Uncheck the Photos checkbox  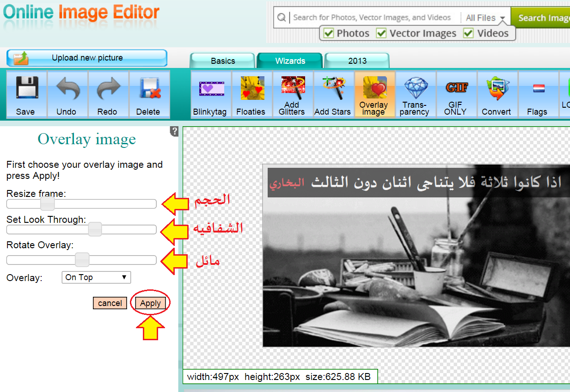tap(330, 33)
